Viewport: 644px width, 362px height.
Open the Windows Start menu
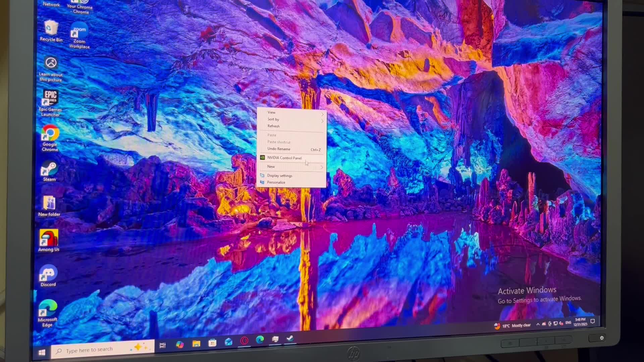point(42,353)
